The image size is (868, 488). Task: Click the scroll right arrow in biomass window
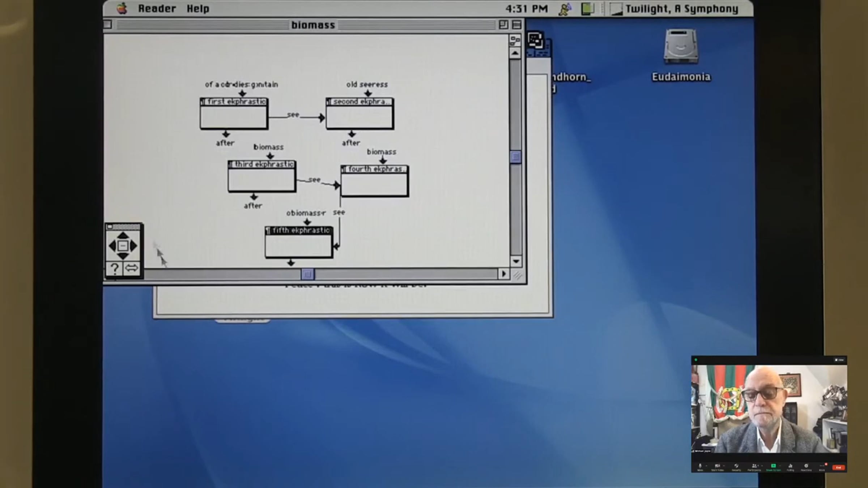tap(503, 274)
